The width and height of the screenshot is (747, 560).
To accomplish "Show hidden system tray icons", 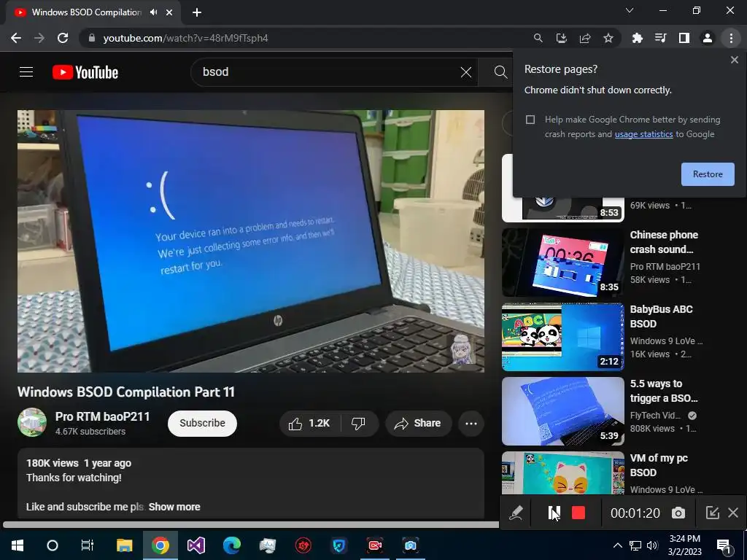I will tap(617, 545).
